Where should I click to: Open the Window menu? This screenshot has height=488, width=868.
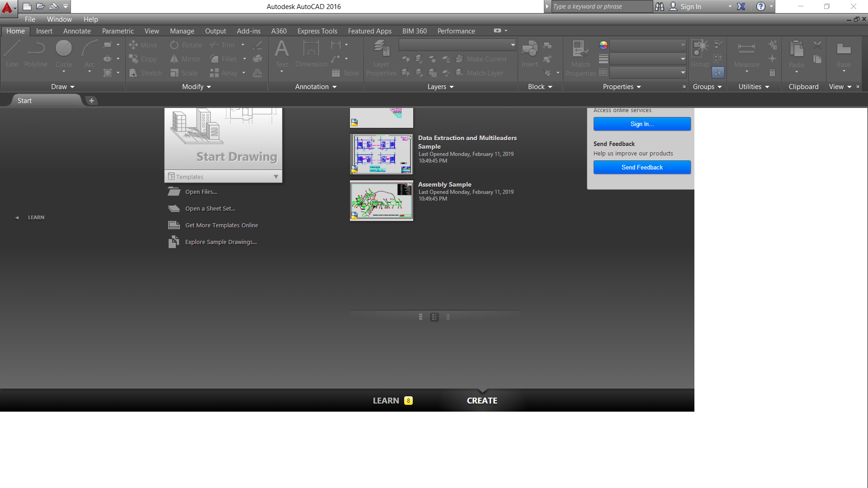point(59,19)
